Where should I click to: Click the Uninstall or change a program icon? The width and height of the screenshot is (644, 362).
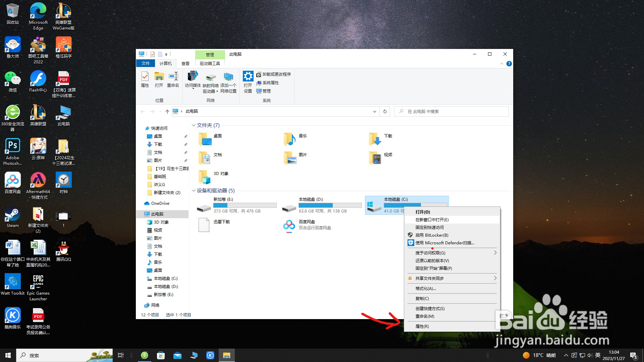[259, 74]
